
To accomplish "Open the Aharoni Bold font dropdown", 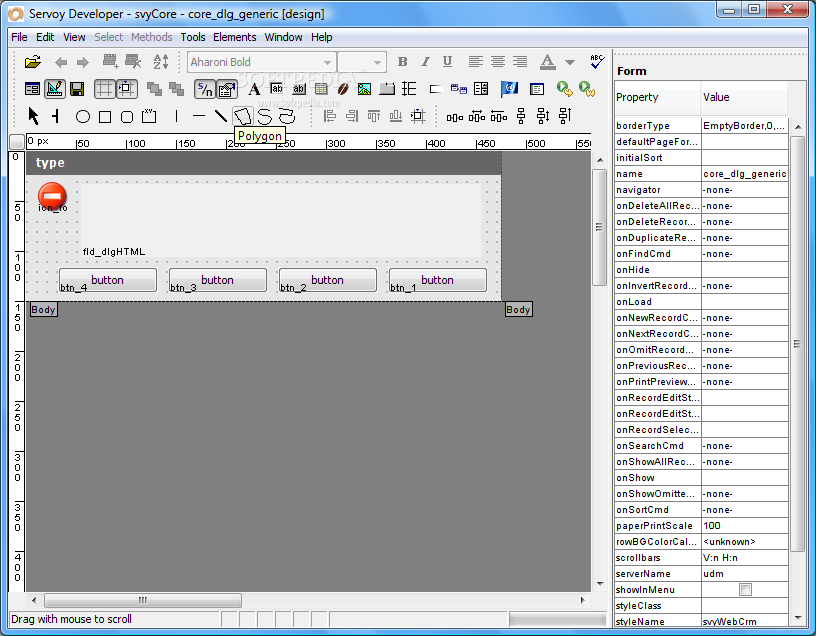I will [x=327, y=62].
